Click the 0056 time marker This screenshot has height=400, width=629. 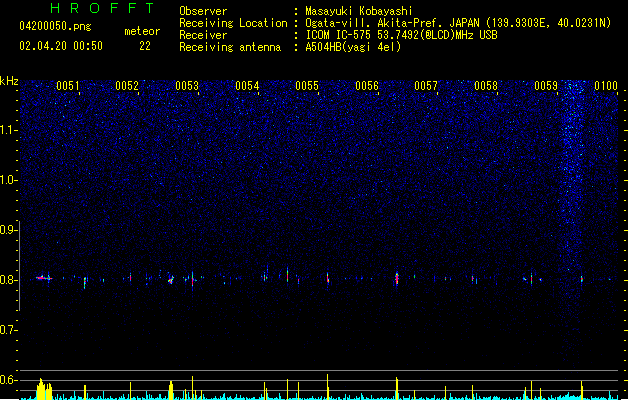367,85
